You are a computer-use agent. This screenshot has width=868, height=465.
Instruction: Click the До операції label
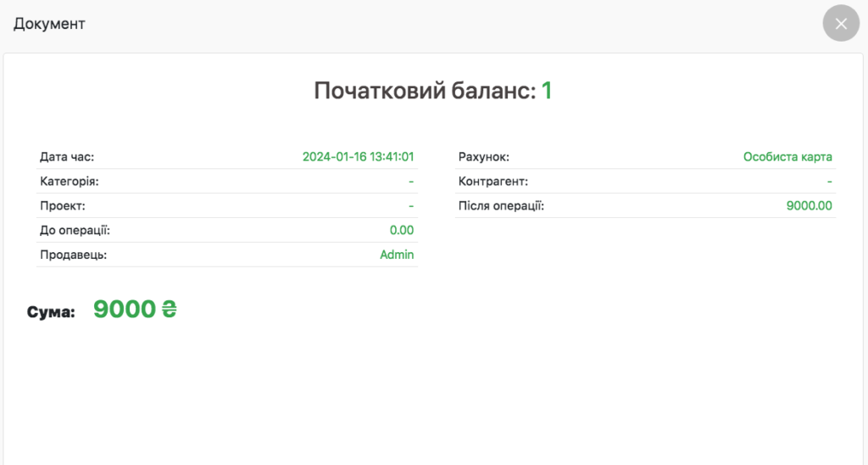(75, 231)
